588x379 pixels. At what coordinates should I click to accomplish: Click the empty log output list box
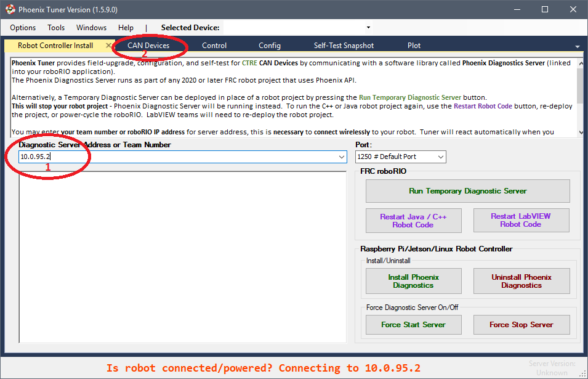[x=183, y=258]
